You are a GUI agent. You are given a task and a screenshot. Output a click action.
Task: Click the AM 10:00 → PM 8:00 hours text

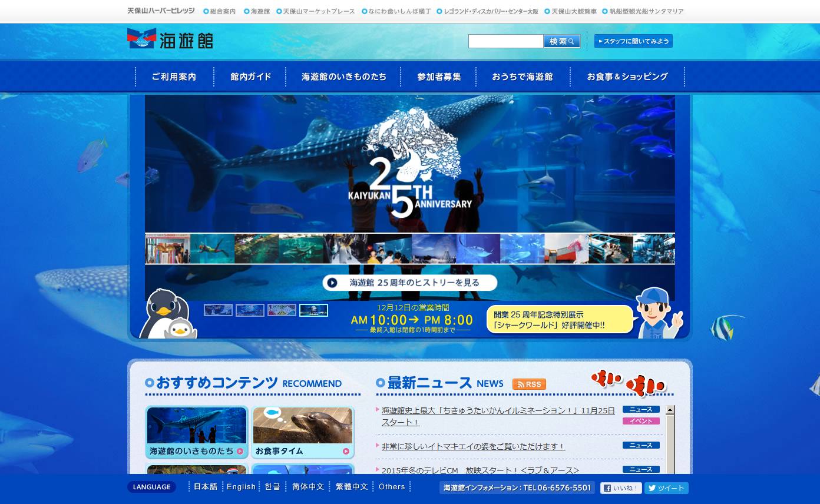(x=412, y=320)
